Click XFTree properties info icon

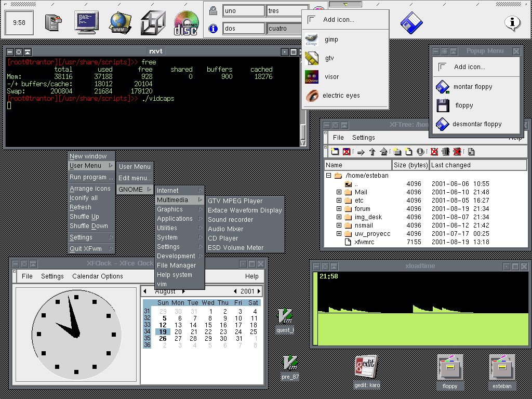pyautogui.click(x=420, y=152)
